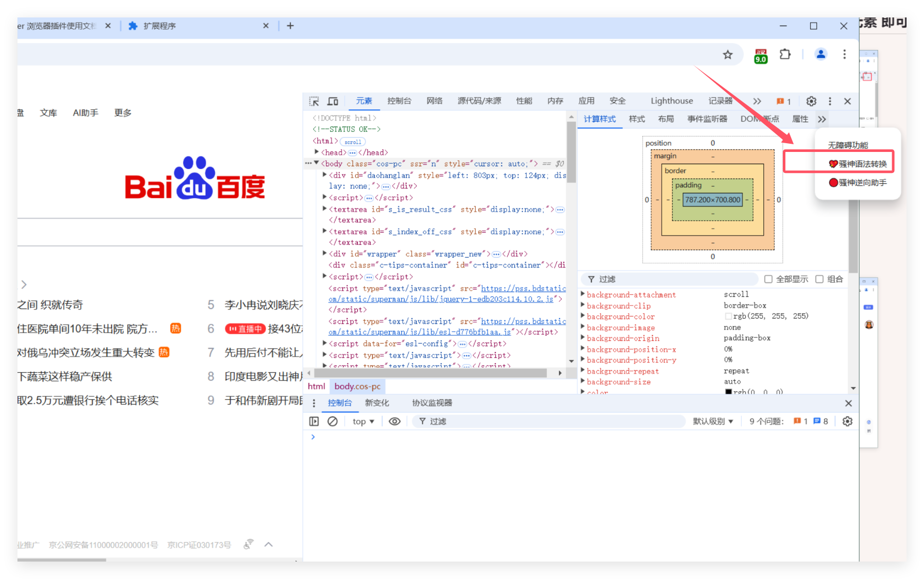Click the console 过滤 input
924x579 pixels.
pyautogui.click(x=549, y=421)
